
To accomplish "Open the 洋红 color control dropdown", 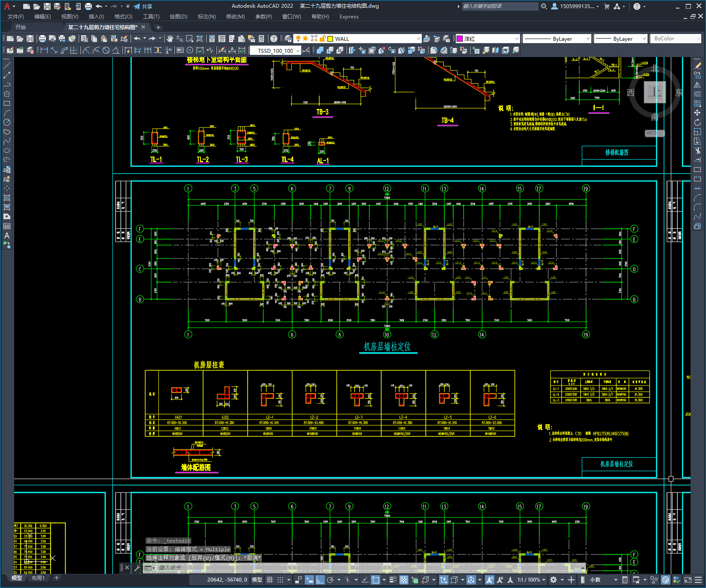I will pos(516,39).
